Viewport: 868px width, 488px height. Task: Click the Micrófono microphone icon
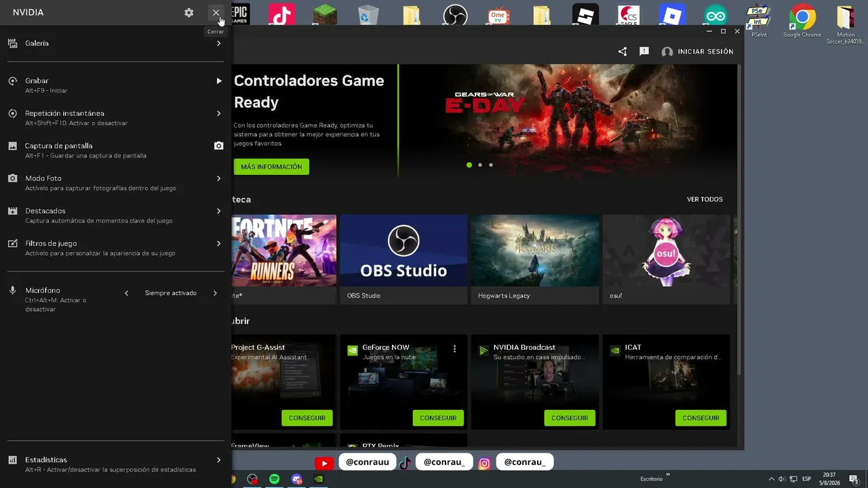click(x=12, y=291)
